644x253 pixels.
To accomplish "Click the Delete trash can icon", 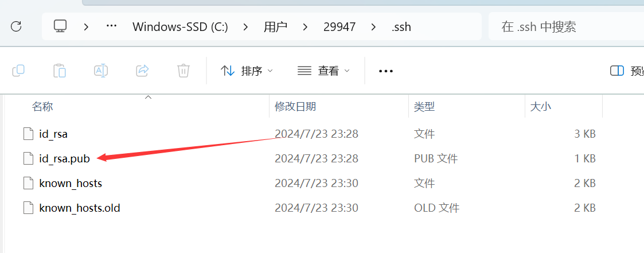I will [183, 71].
